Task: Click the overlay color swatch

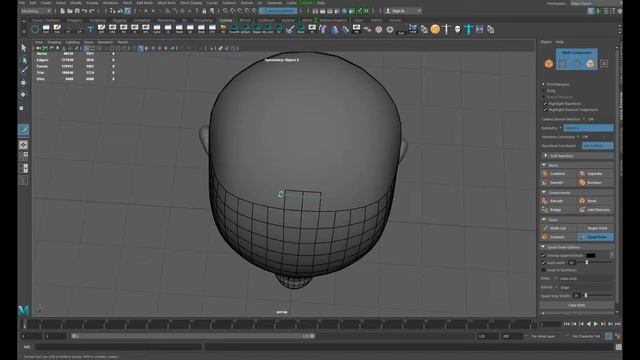Action: point(591,256)
